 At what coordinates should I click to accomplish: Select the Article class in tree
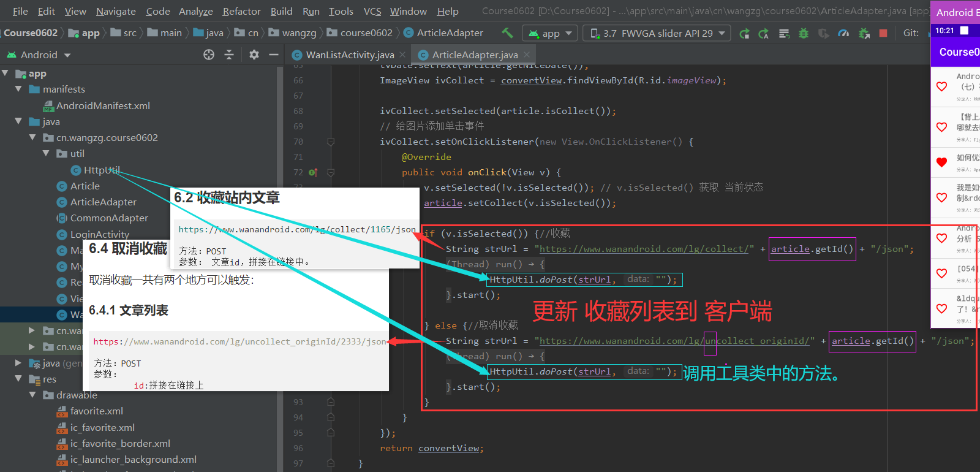pyautogui.click(x=85, y=186)
